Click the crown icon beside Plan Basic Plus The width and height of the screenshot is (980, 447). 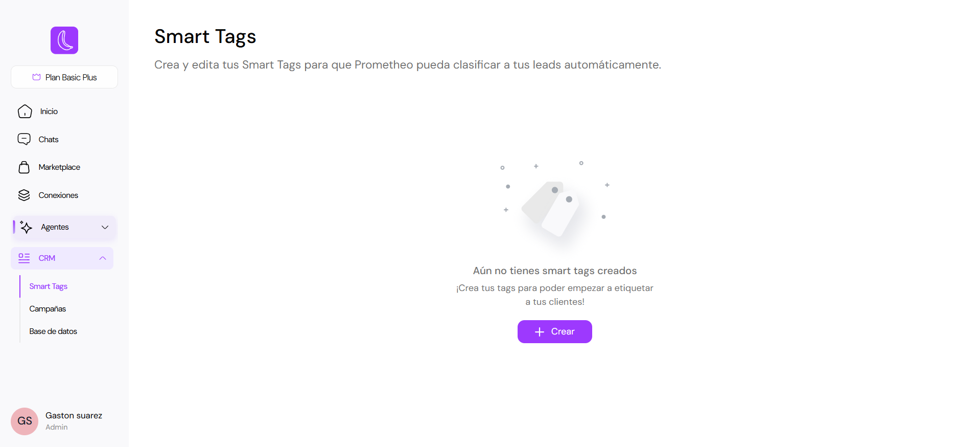point(36,77)
